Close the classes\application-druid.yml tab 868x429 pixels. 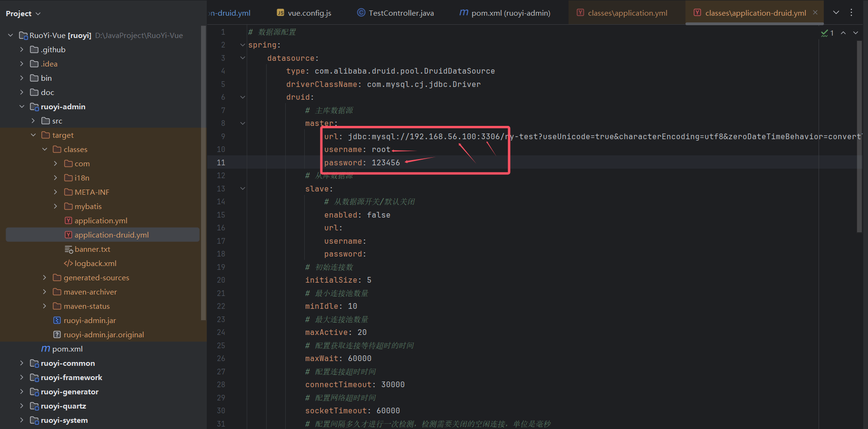[x=815, y=13]
